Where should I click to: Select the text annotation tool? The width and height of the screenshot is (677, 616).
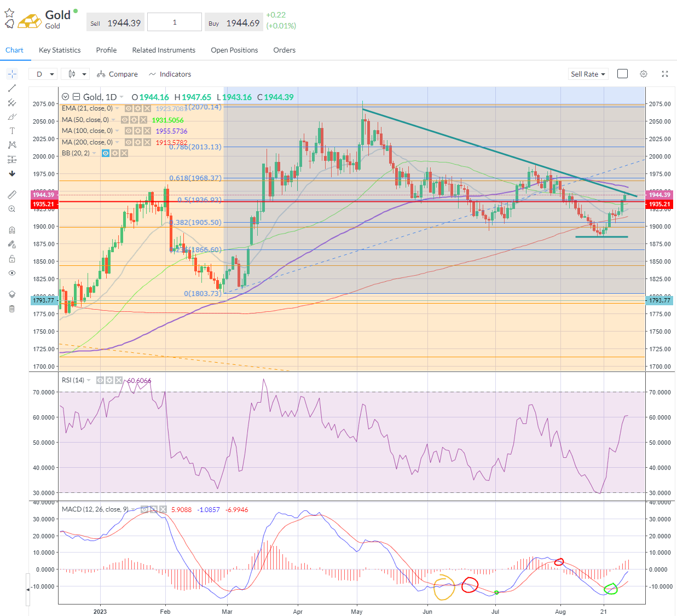pos(12,131)
